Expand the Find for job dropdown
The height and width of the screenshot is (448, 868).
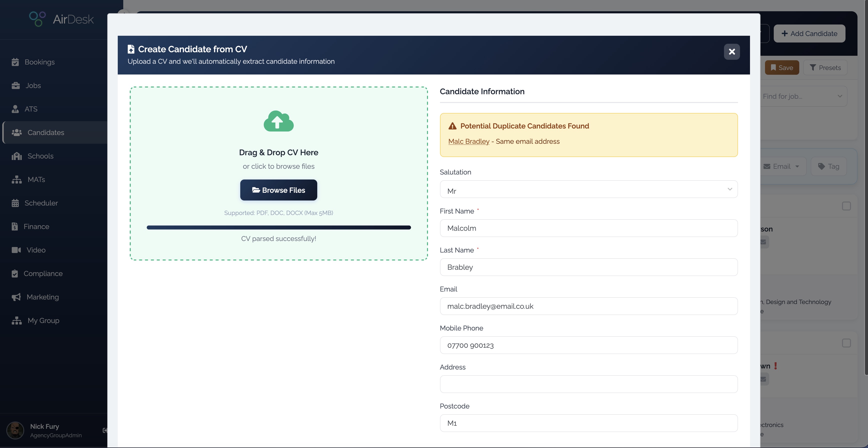803,96
